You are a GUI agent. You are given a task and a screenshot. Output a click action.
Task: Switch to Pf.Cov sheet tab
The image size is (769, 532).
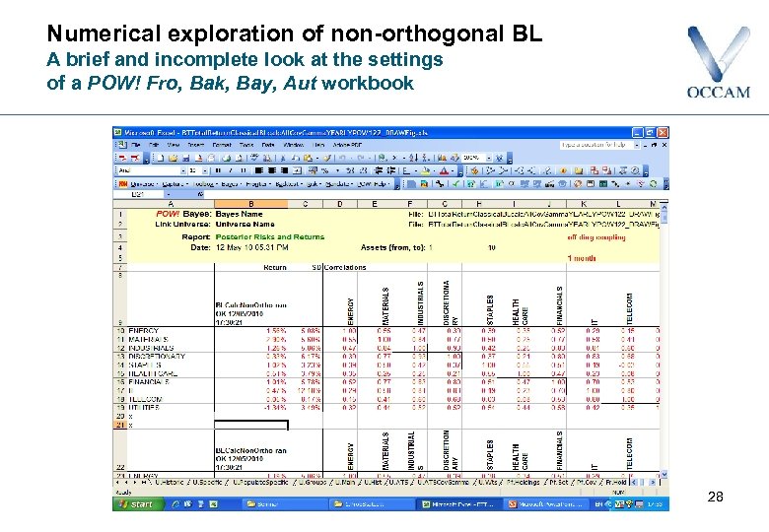click(587, 483)
